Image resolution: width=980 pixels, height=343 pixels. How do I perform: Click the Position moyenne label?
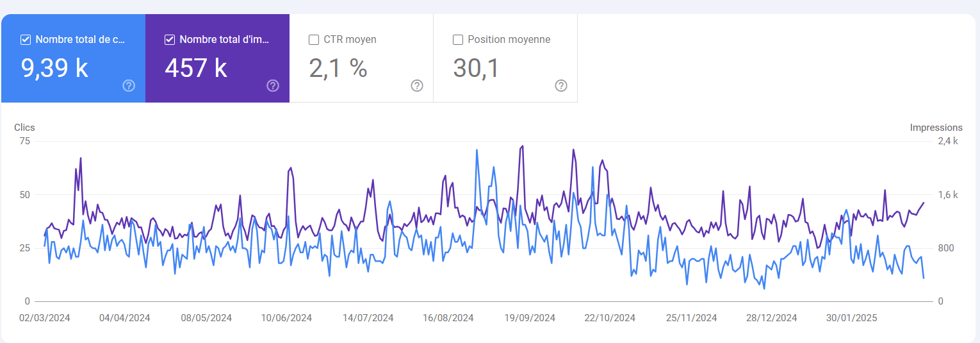coord(509,40)
